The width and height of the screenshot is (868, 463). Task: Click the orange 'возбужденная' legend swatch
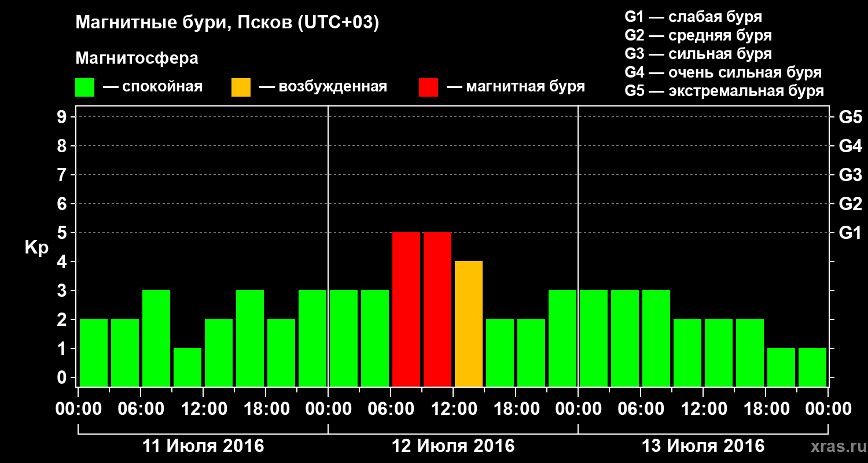click(x=241, y=87)
